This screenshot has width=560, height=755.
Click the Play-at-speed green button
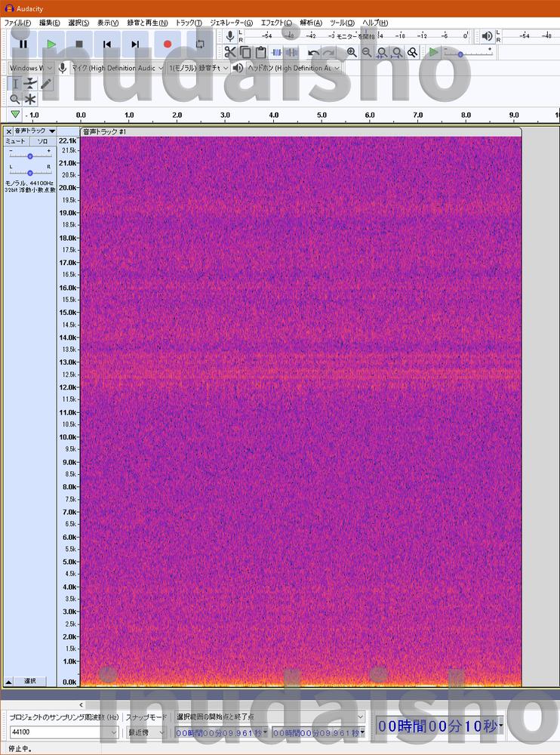[433, 52]
